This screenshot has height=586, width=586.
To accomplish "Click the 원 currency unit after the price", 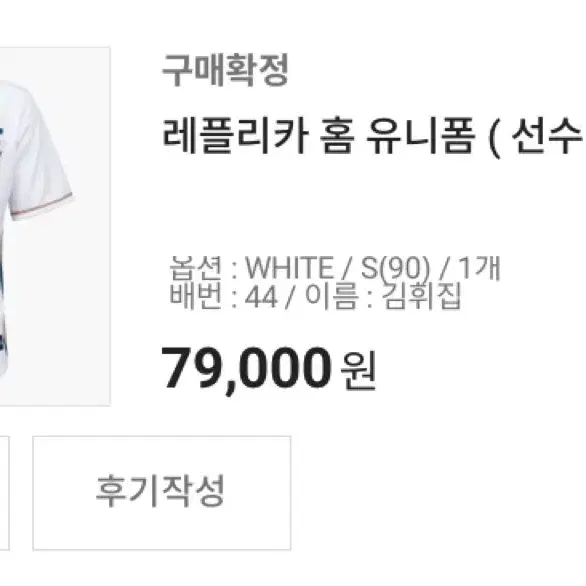I will [x=358, y=371].
